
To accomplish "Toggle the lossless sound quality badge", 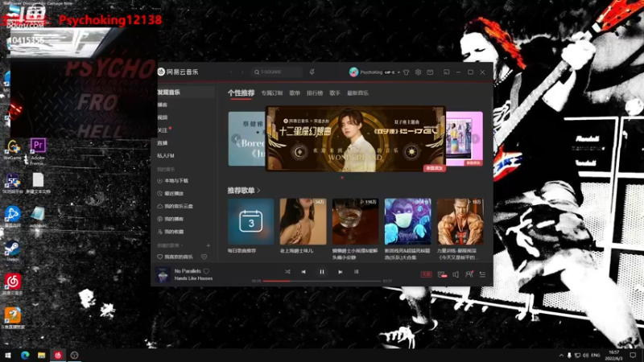I will pos(427,274).
